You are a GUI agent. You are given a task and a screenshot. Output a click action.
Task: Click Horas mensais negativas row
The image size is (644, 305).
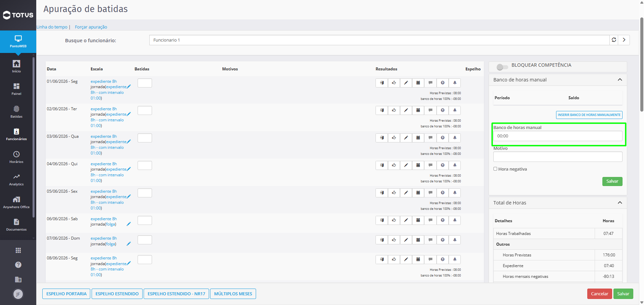(558, 277)
